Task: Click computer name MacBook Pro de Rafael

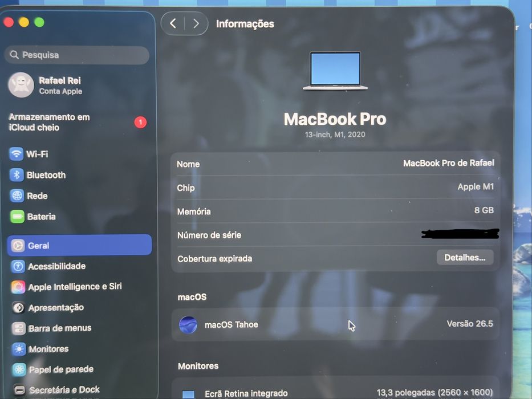Action: (449, 163)
